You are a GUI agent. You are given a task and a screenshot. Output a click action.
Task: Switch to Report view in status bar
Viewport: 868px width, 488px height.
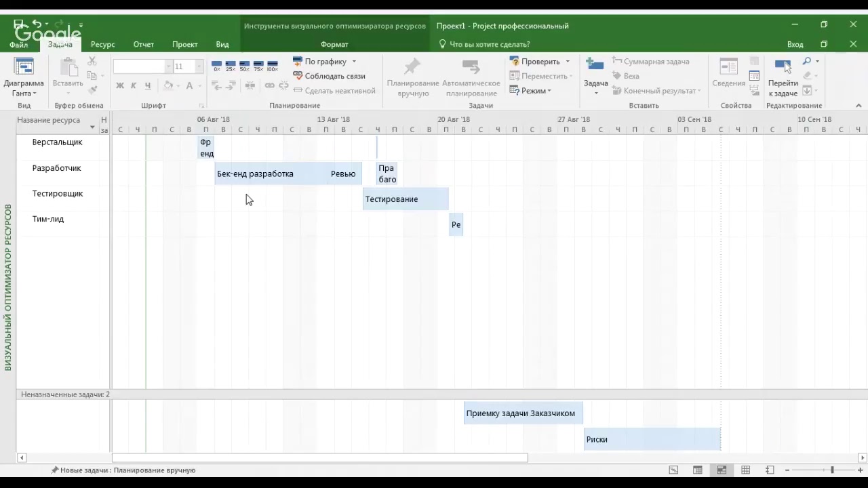(x=770, y=470)
